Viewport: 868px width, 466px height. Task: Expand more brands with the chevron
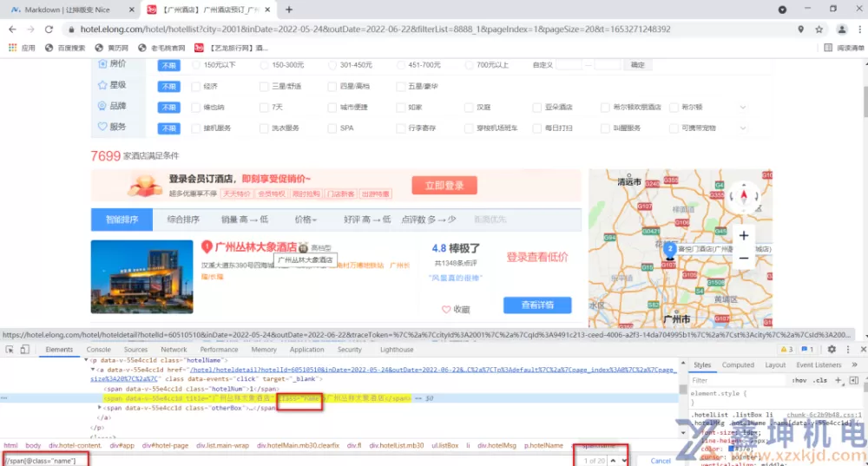click(743, 108)
